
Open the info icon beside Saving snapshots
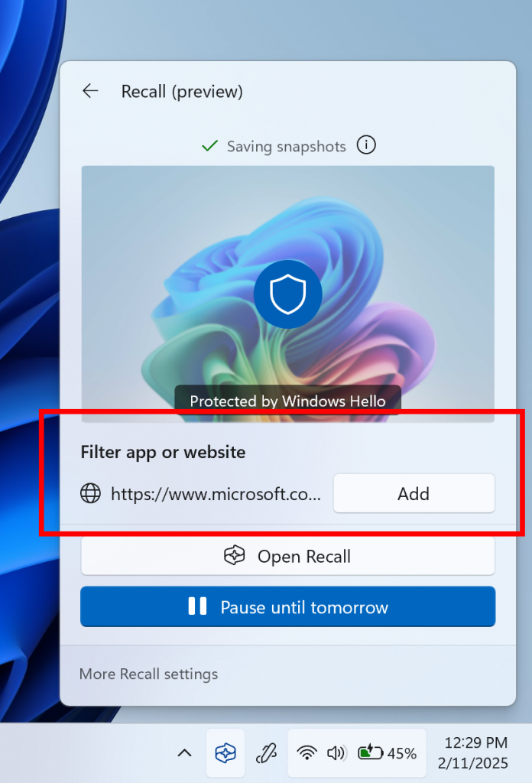coord(367,145)
